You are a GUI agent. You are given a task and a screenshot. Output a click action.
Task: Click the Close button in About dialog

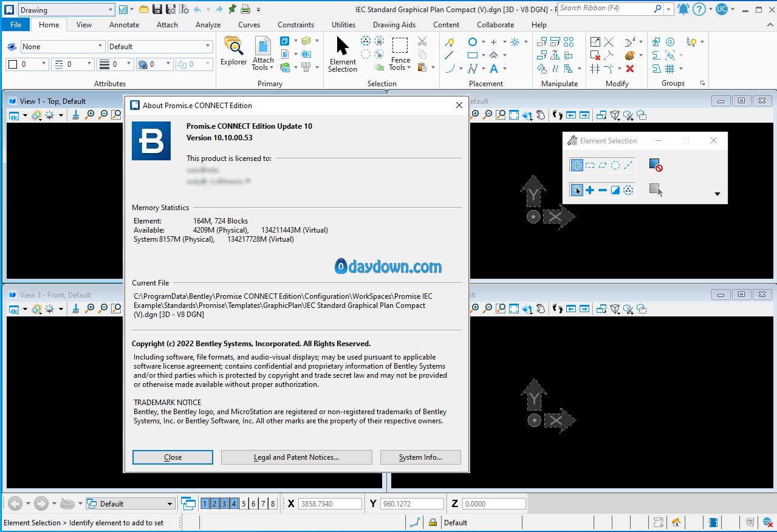173,457
